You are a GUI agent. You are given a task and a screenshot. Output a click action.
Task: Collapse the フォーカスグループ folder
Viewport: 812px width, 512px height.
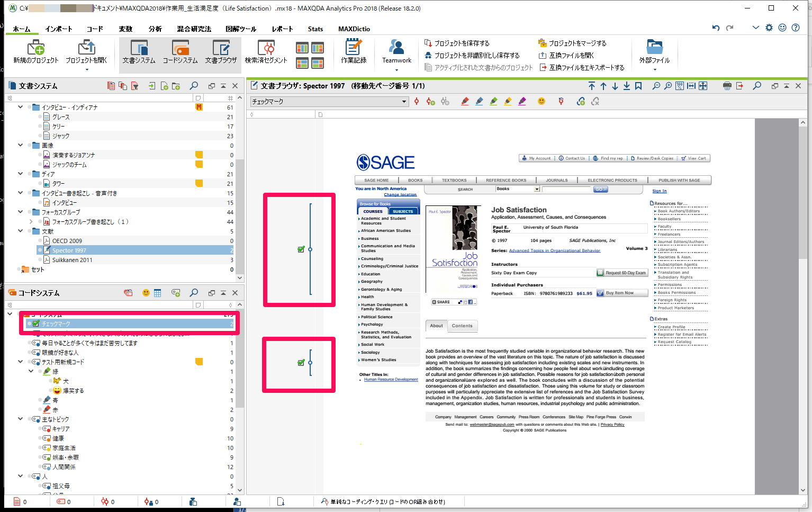(x=21, y=212)
